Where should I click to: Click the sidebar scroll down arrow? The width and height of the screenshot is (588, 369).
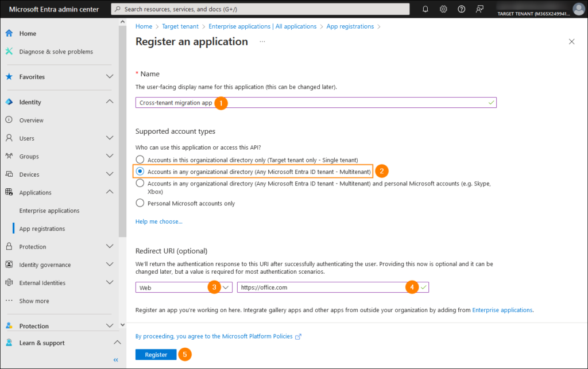point(122,325)
